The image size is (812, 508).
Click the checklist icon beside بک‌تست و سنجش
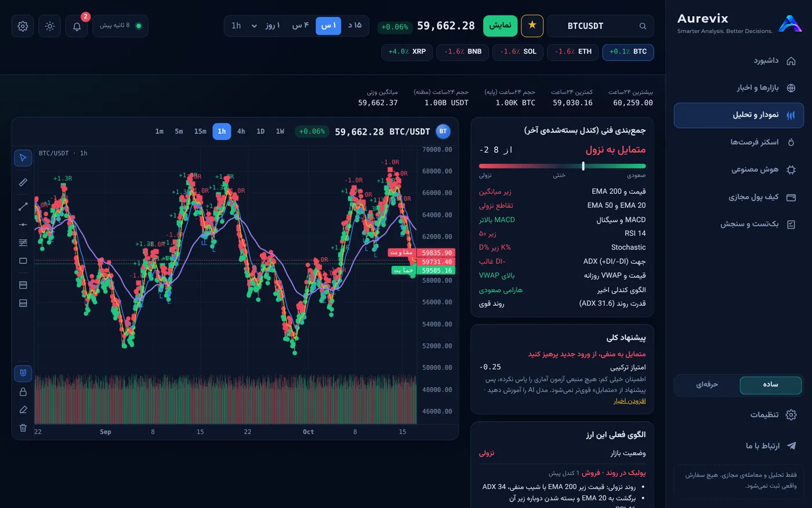(x=791, y=224)
